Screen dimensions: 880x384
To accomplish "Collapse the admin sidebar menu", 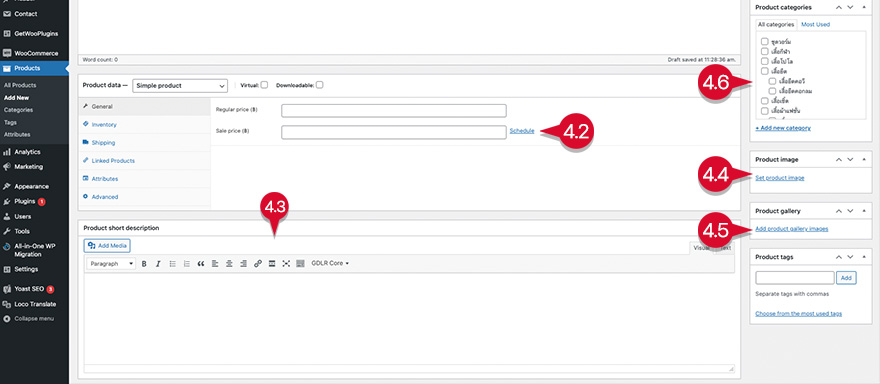I will click(x=34, y=318).
